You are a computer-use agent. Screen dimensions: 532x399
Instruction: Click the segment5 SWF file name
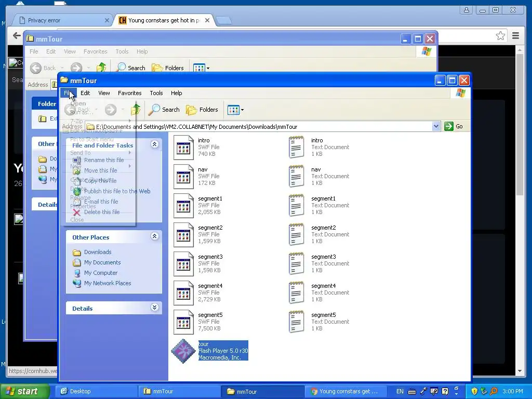point(210,315)
